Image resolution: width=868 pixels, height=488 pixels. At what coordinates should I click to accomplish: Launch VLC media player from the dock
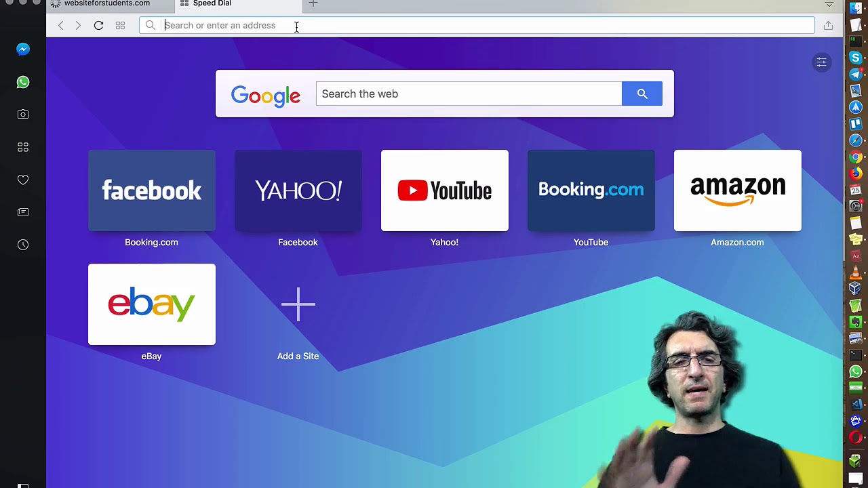click(x=856, y=272)
